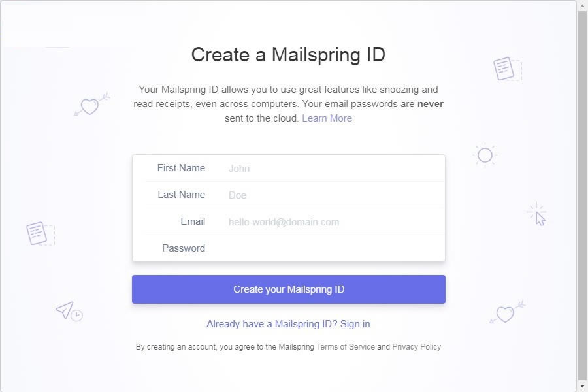Click the sticky-notes doodle near the top right
This screenshot has width=588, height=392.
[503, 69]
